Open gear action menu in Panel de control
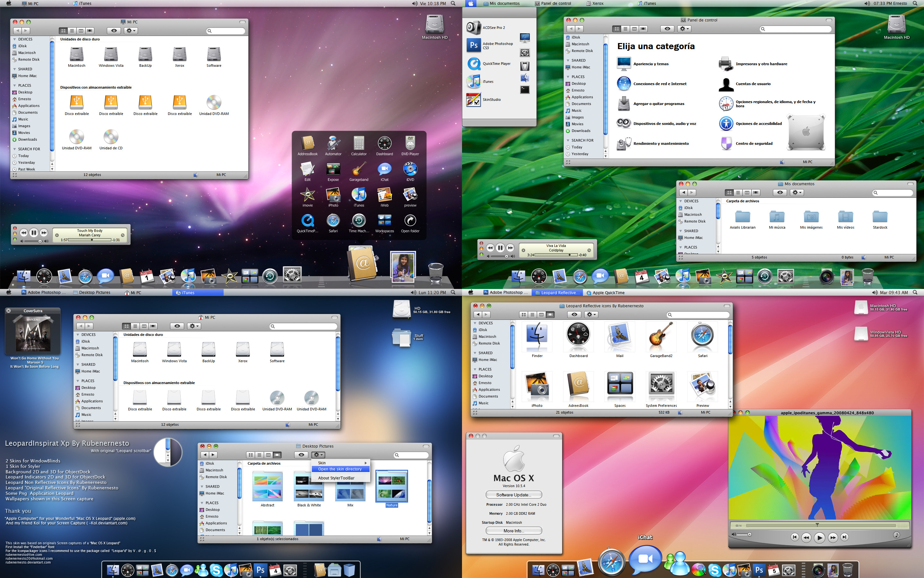924x578 pixels. click(x=684, y=29)
